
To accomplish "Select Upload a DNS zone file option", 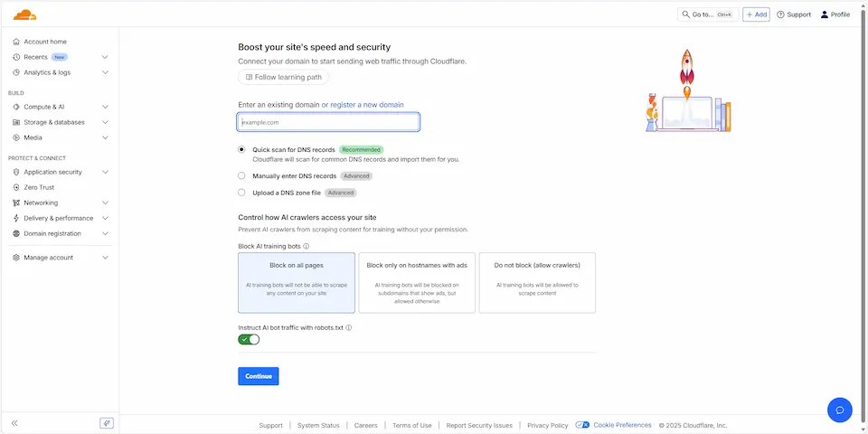I will (x=241, y=193).
